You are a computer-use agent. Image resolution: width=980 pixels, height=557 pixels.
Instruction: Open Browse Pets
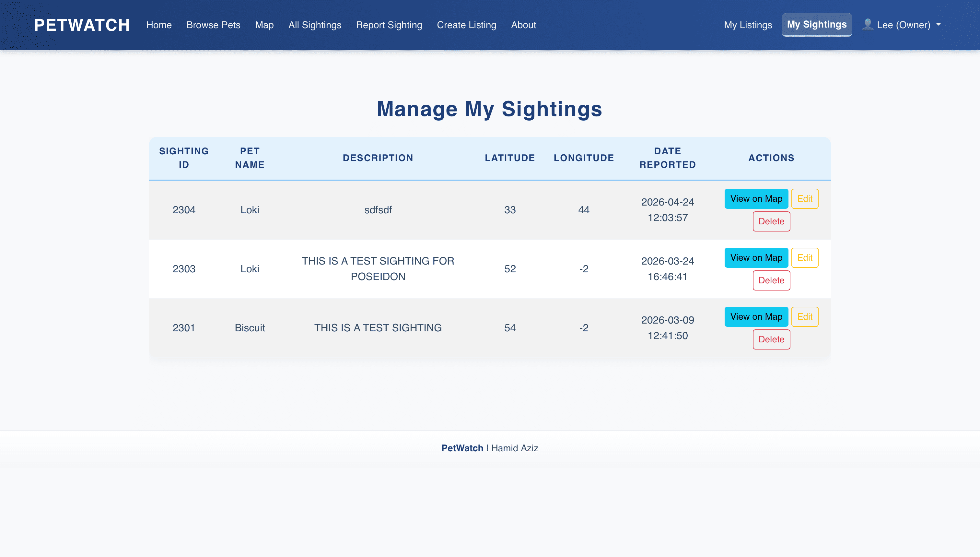(x=213, y=25)
